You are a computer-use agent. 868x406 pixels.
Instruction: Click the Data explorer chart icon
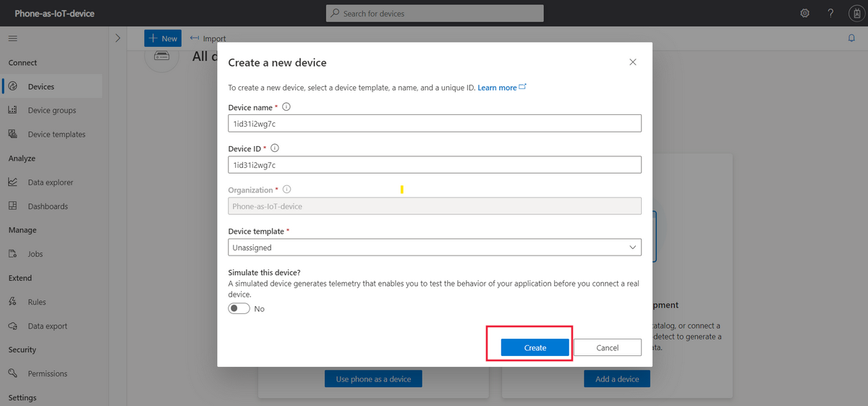(13, 182)
